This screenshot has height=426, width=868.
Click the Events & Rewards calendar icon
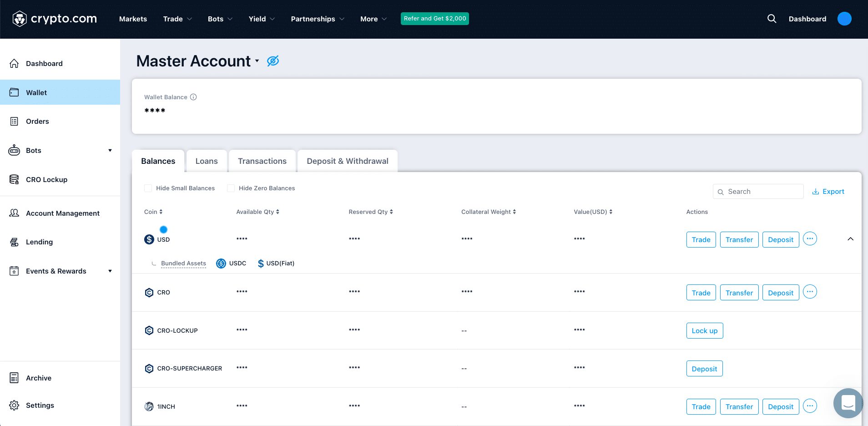click(14, 271)
